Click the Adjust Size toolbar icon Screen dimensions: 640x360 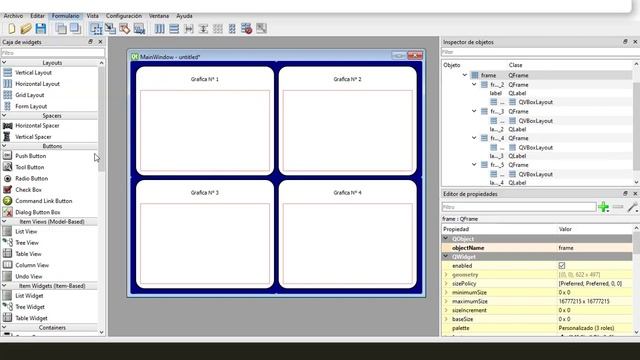(x=261, y=29)
